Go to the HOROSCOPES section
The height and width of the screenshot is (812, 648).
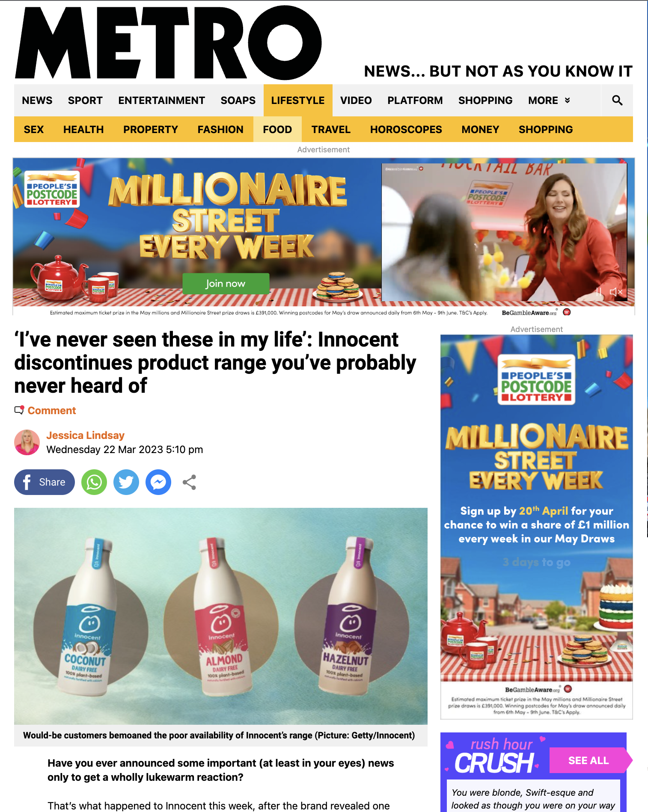[406, 129]
